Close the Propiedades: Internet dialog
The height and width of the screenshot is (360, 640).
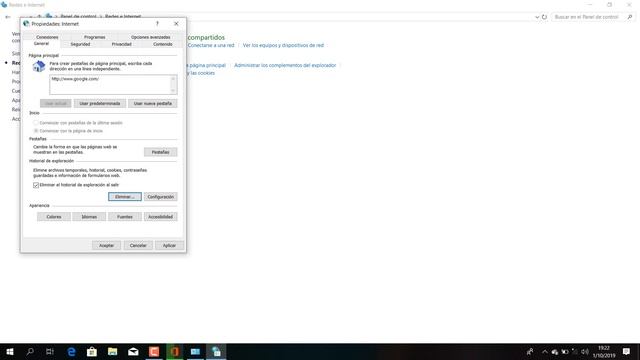tap(176, 24)
